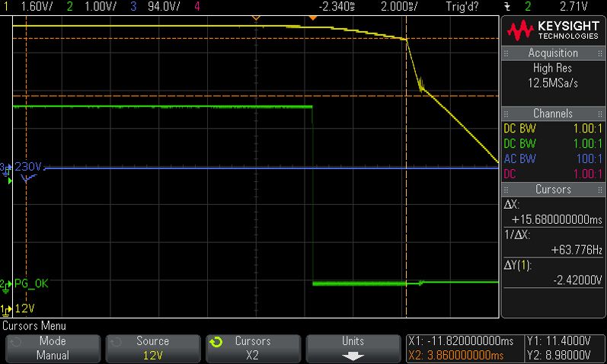Viewport: 607px width, 364px height.
Task: Click the Y1 cursor readout 11.4000V
Action: tap(558, 341)
